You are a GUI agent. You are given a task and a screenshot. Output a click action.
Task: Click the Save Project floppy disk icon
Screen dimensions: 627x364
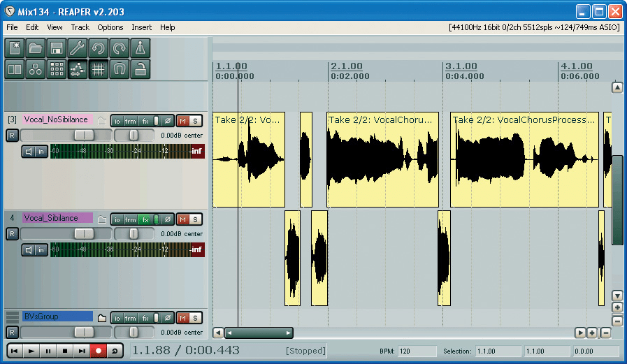click(x=57, y=48)
